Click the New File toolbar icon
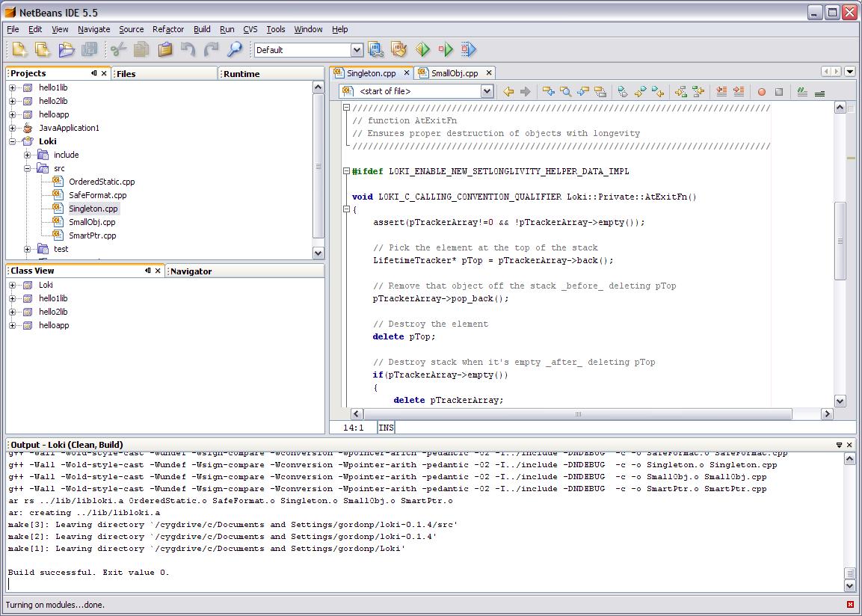Viewport: 862px width, 616px height. click(19, 49)
